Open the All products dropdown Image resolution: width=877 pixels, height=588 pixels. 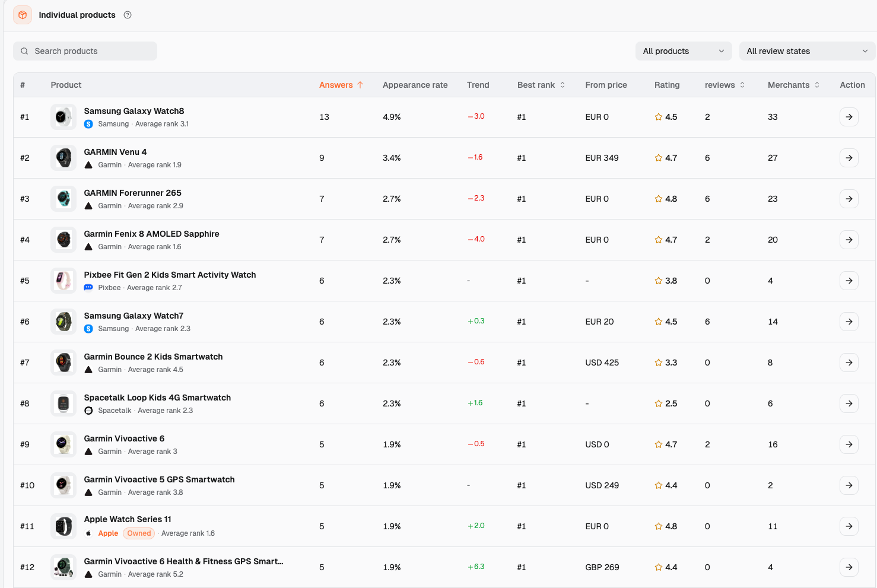[x=684, y=51]
